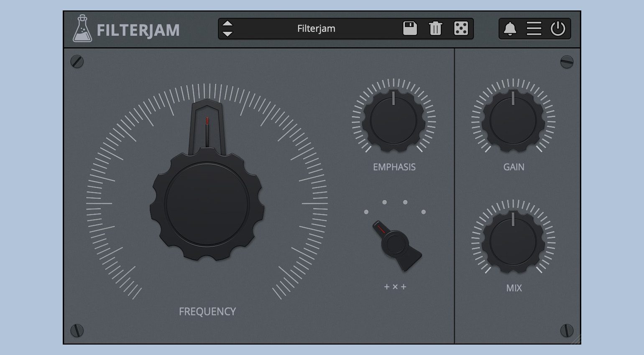
Task: Click the FILTERJAM title text
Action: point(138,30)
